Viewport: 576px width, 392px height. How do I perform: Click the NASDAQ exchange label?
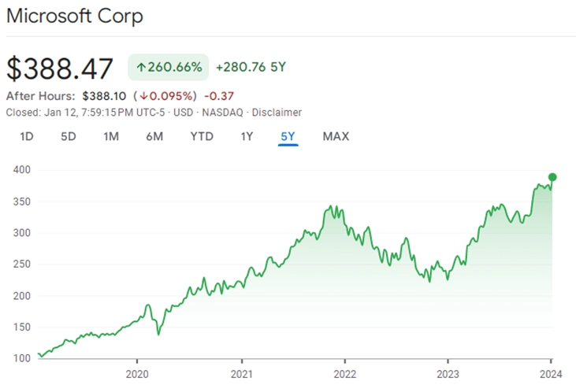click(x=223, y=113)
